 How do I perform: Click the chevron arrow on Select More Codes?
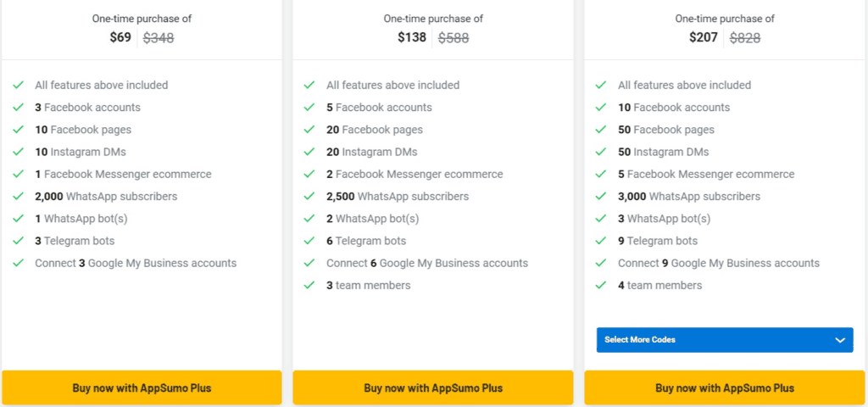840,340
